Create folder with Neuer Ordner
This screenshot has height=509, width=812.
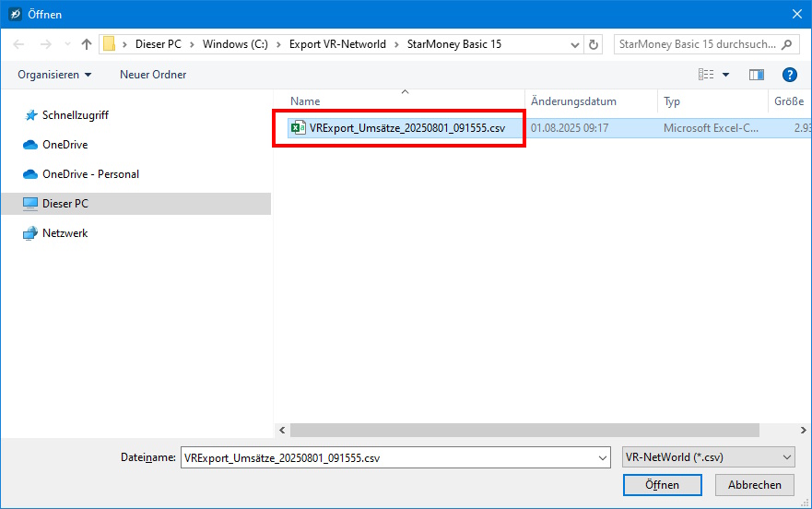[153, 75]
